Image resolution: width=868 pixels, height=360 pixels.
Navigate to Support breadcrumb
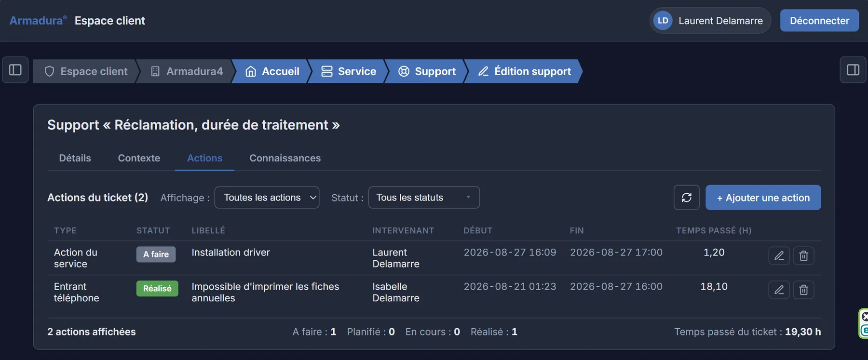[427, 71]
